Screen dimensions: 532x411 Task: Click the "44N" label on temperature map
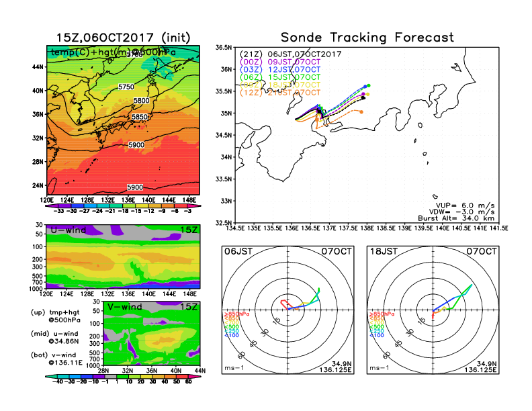(x=38, y=66)
